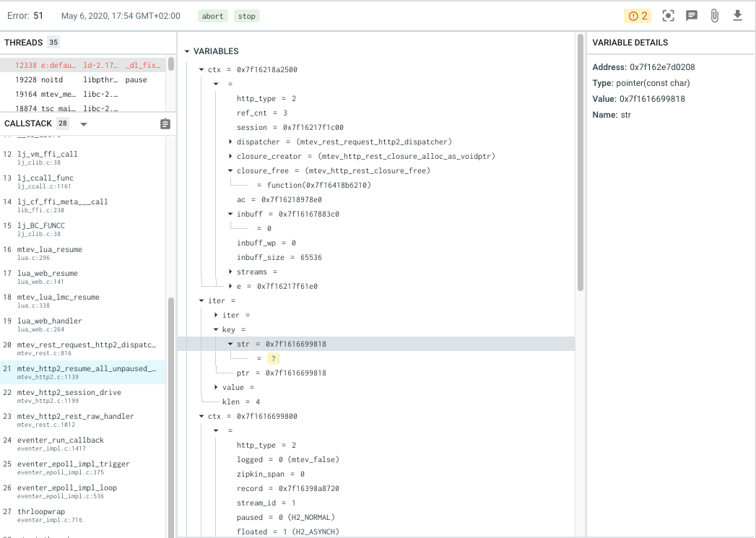Expand the e = 0x7f16217f61e0 node
Screen dimensions: 756x538
(230, 287)
